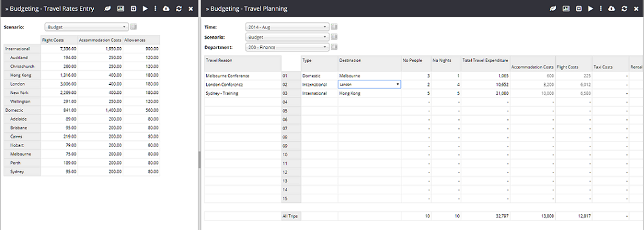644x230 pixels.
Task: Click All Trips total value 32,797
Action: (x=486, y=215)
